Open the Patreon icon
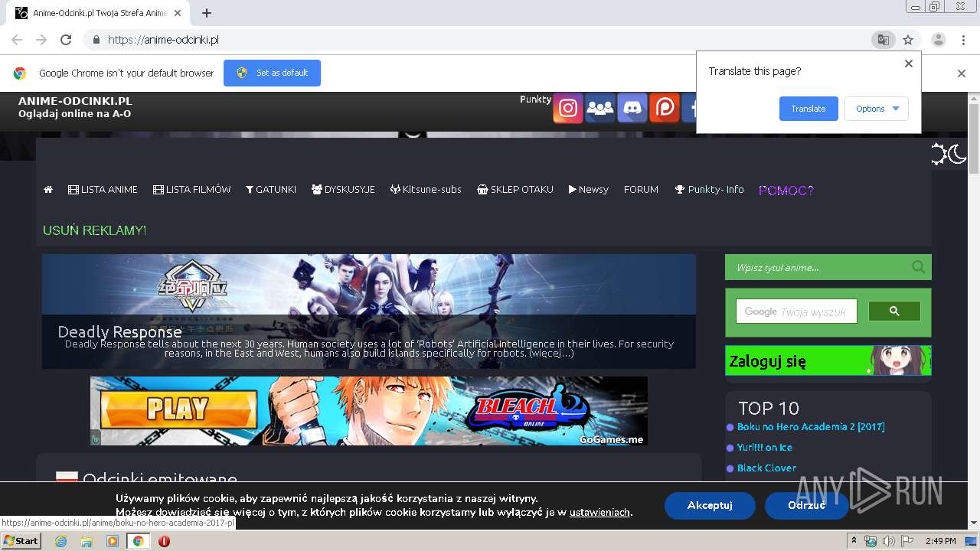Image resolution: width=980 pixels, height=551 pixels. tap(665, 109)
